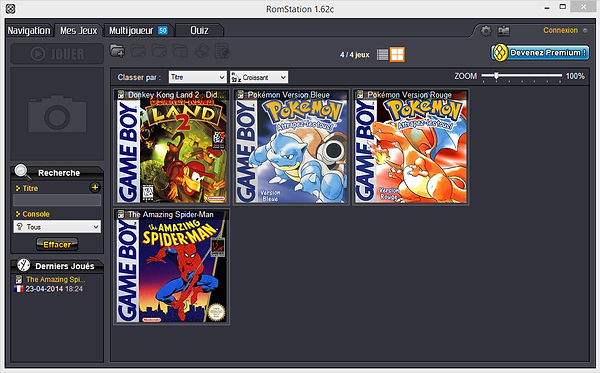
Task: Switch to grid view icon
Action: click(x=397, y=54)
